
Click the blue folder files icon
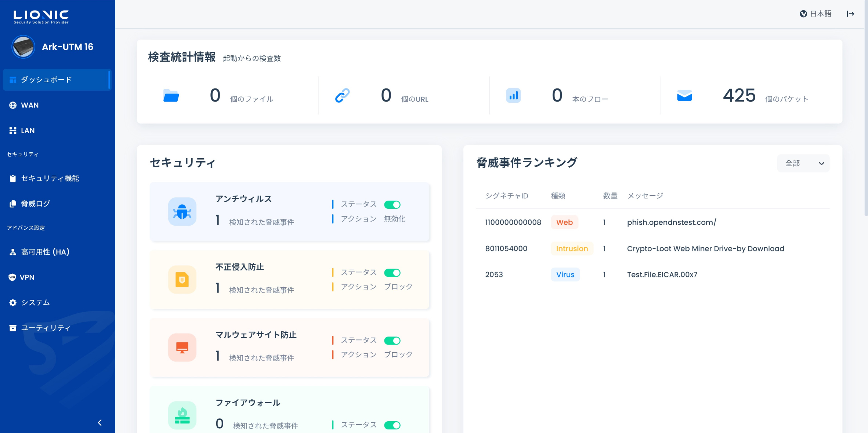(171, 96)
